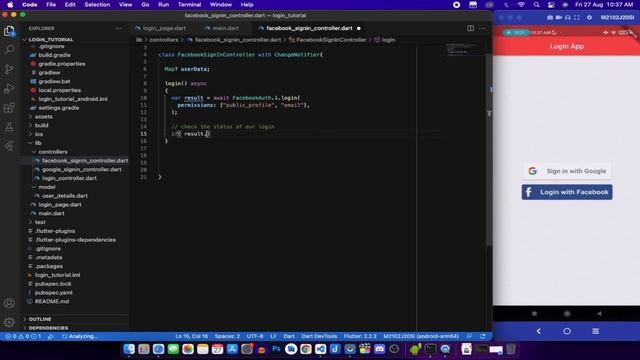Open Run and Debug view
640x360 pixels.
(9, 88)
